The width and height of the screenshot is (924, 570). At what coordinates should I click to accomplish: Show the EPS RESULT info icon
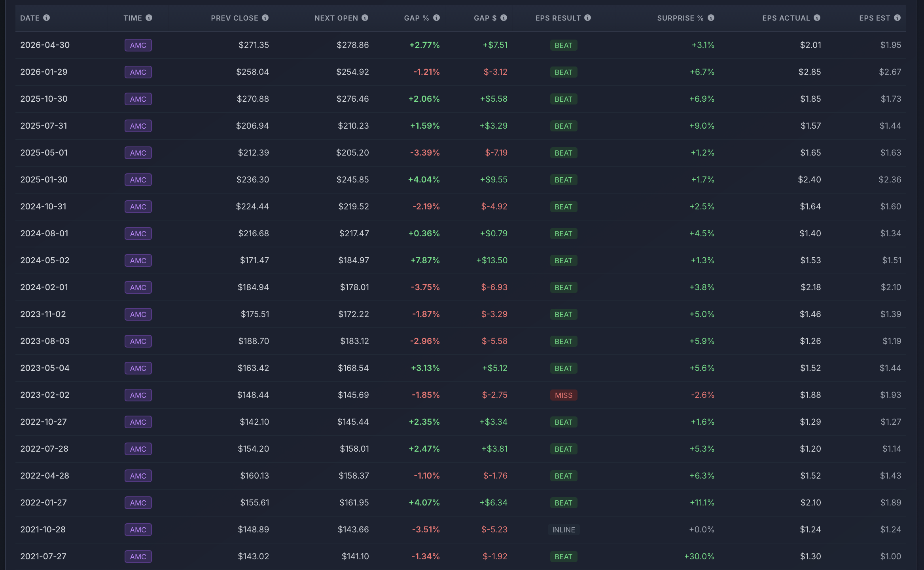587,18
